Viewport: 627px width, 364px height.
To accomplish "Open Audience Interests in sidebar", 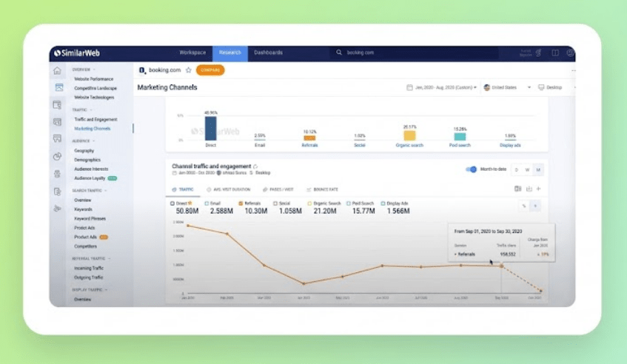I will (x=91, y=169).
